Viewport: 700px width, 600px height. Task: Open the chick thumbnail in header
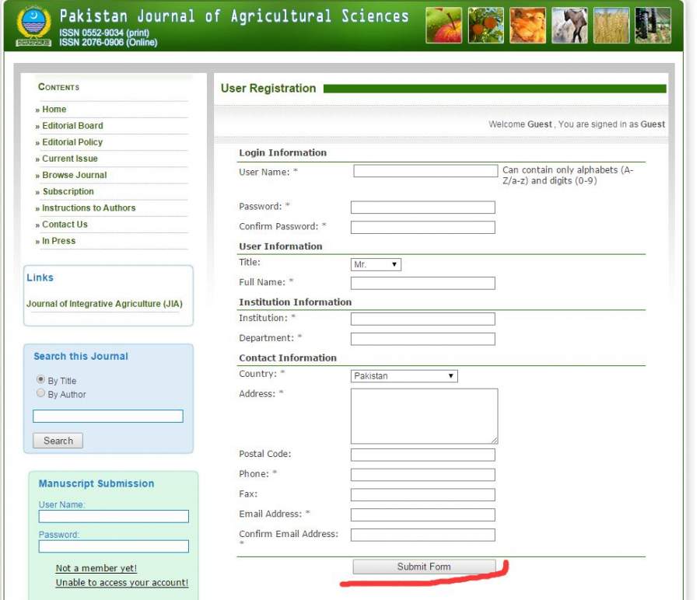[527, 26]
